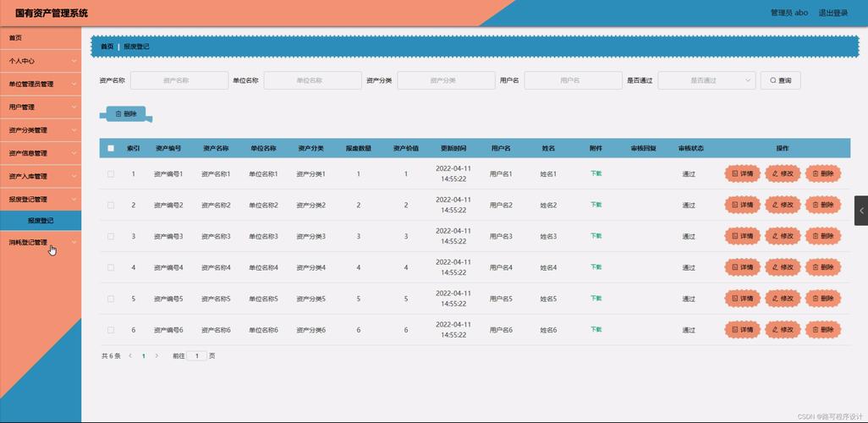Viewport: 868px width, 423px height.
Task: Click 修改 button in 资产编号1 row
Action: coord(783,173)
